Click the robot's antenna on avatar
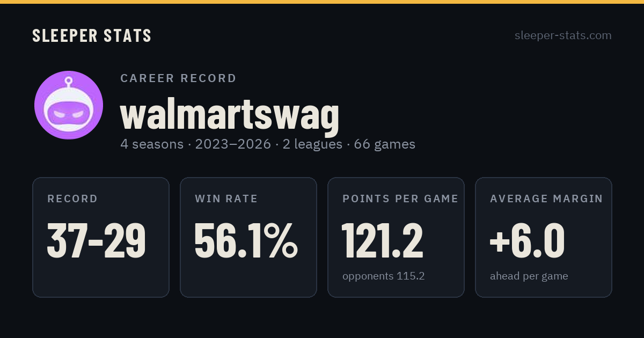 (x=68, y=83)
